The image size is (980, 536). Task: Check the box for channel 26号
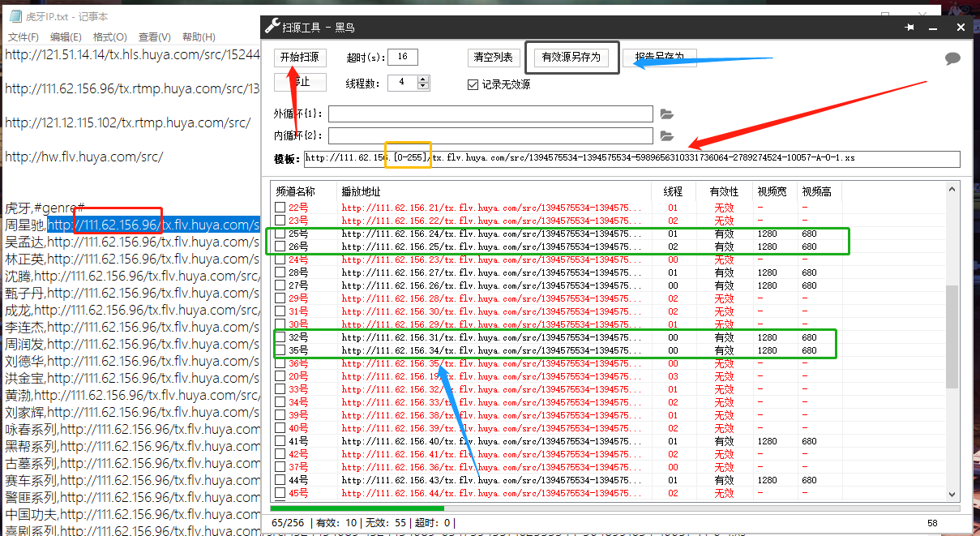pos(280,247)
